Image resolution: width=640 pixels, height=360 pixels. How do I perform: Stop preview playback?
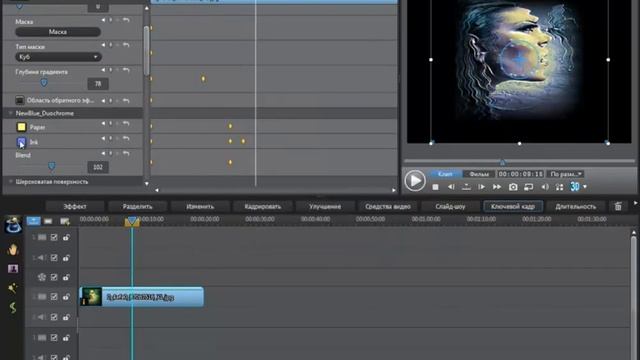436,187
